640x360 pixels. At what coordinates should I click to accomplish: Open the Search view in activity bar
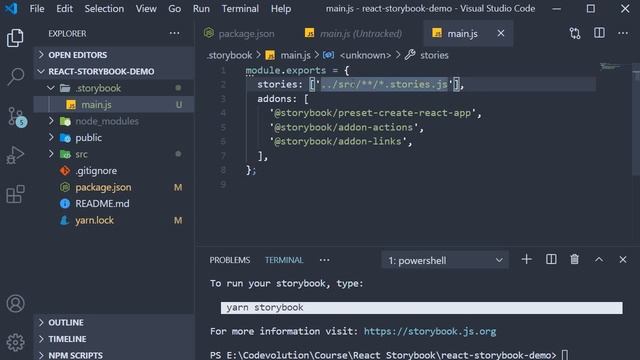16,76
